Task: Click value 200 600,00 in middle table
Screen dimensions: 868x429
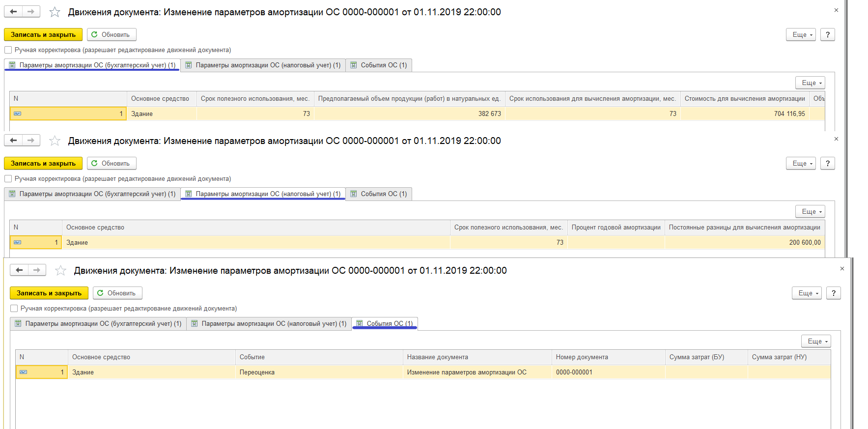Action: coord(745,242)
